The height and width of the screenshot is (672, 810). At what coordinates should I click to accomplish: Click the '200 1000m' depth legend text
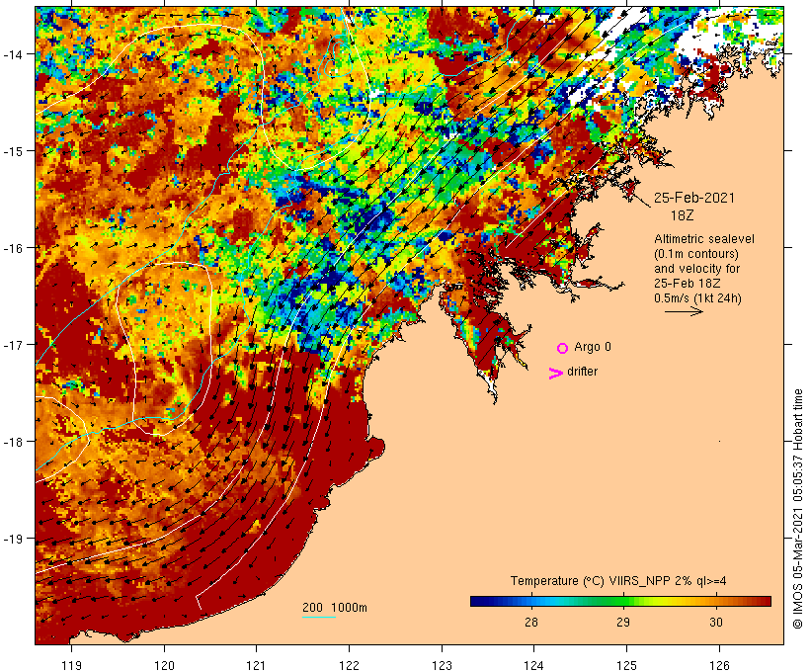pyautogui.click(x=335, y=608)
